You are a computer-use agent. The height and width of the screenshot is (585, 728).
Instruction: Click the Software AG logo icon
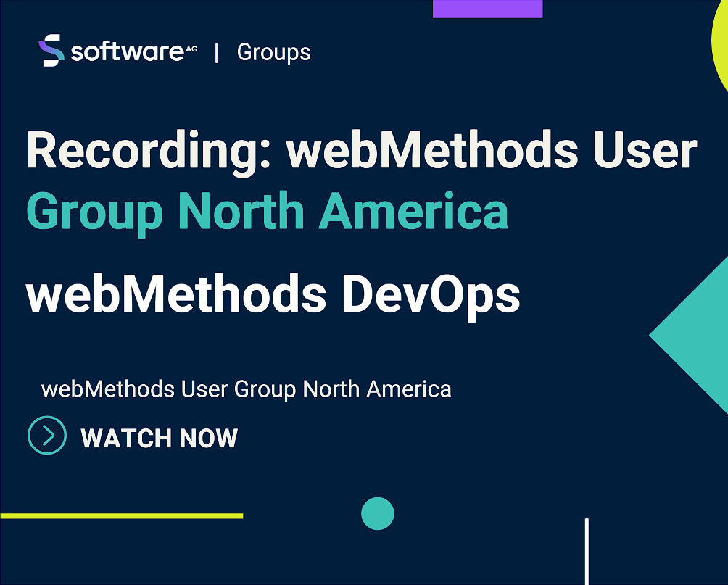coord(51,50)
